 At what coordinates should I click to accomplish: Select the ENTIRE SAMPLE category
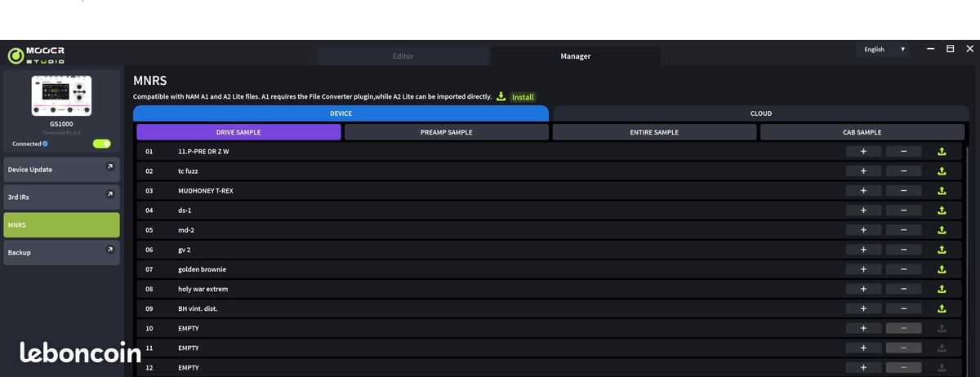[654, 132]
